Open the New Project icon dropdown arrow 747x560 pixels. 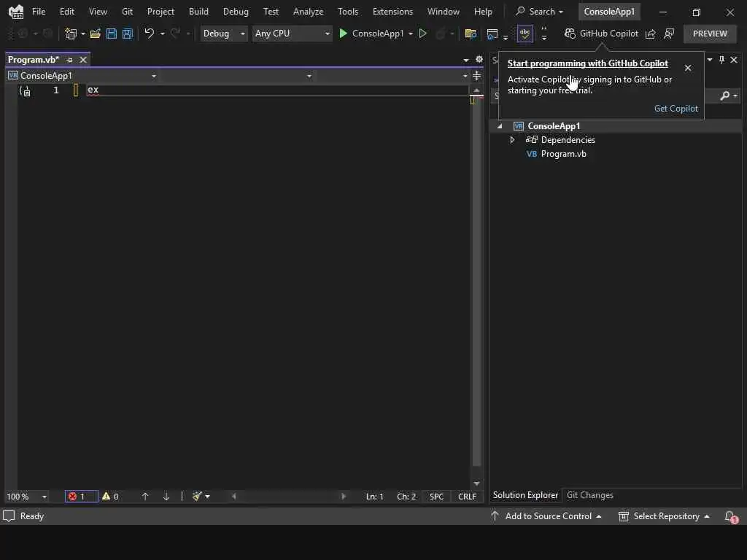coord(83,34)
